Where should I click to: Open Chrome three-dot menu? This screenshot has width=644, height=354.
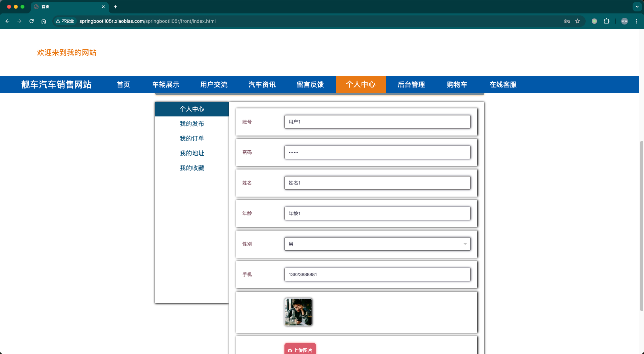tap(637, 21)
